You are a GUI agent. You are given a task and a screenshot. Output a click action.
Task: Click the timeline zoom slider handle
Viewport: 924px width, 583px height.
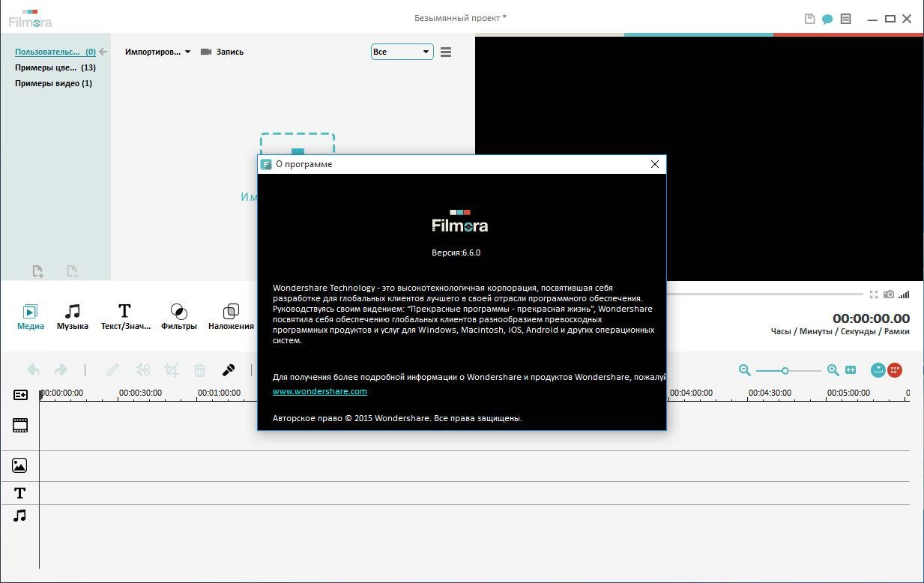point(785,371)
